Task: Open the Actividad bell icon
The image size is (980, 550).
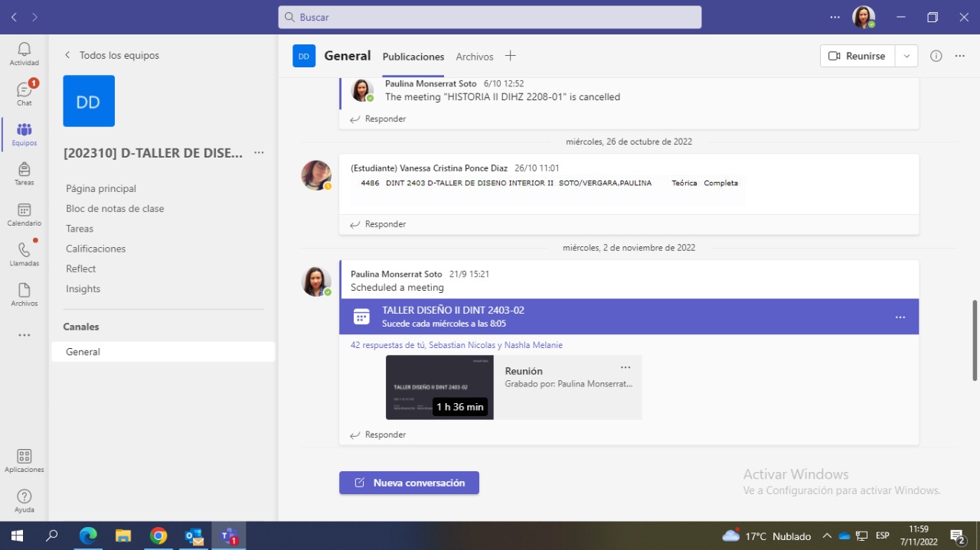Action: (24, 54)
